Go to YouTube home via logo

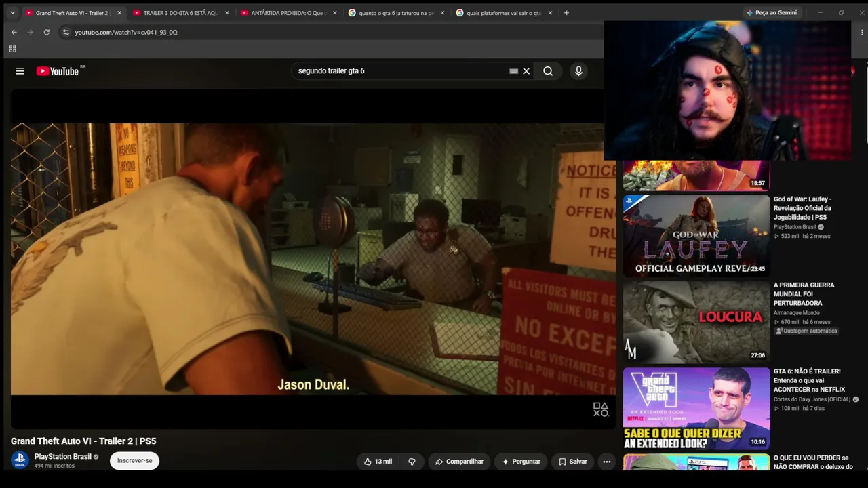(58, 71)
